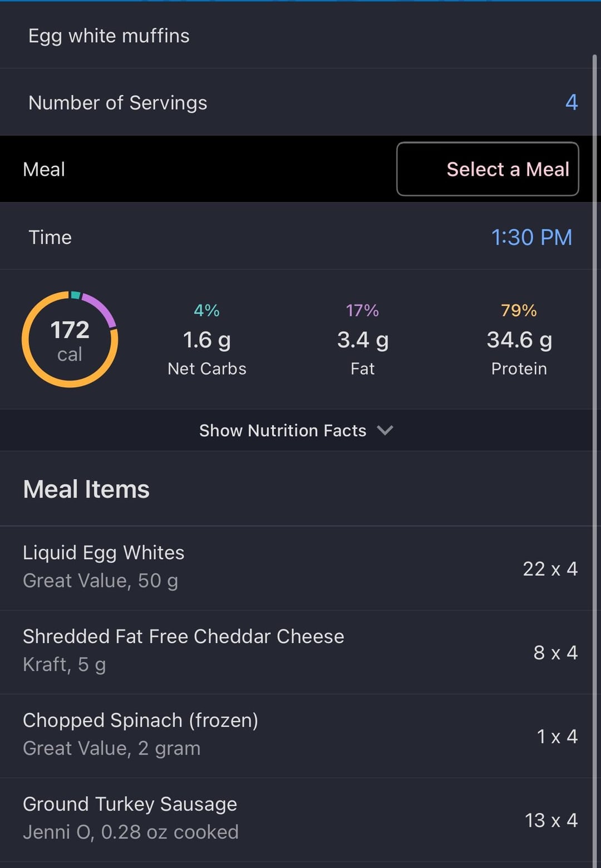Tap the 172 cal macro ring
This screenshot has height=868, width=601.
pyautogui.click(x=70, y=339)
